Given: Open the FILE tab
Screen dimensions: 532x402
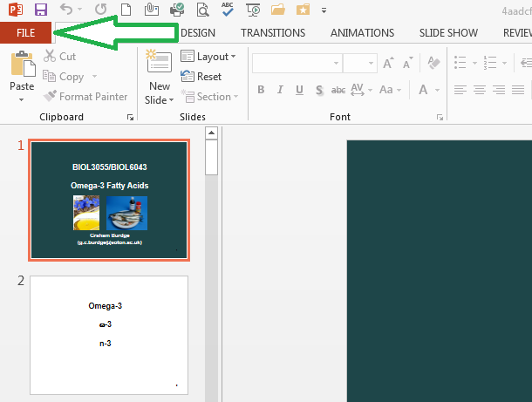Looking at the screenshot, I should 26,33.
